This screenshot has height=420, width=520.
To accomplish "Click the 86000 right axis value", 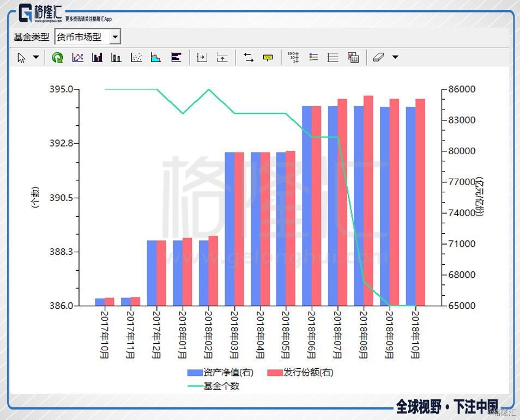I will coord(462,89).
